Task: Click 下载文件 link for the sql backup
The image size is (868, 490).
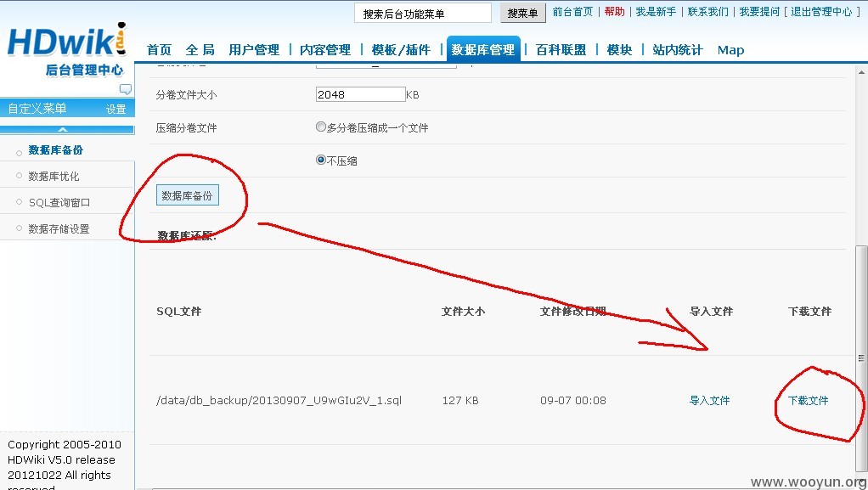Action: click(809, 400)
